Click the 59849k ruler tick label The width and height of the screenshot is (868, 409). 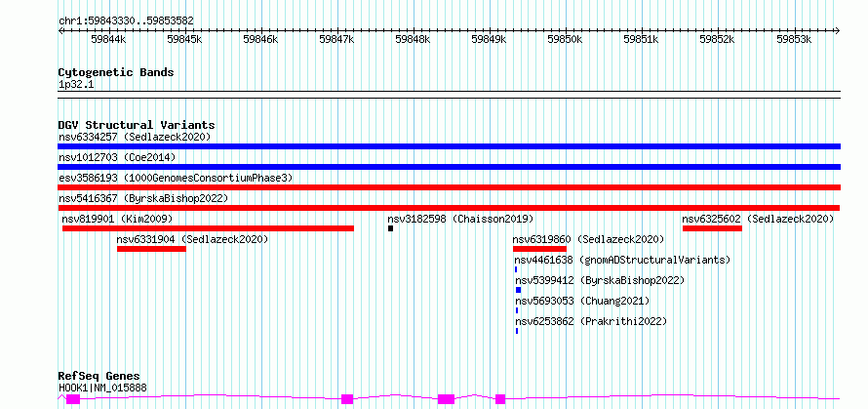(490, 39)
